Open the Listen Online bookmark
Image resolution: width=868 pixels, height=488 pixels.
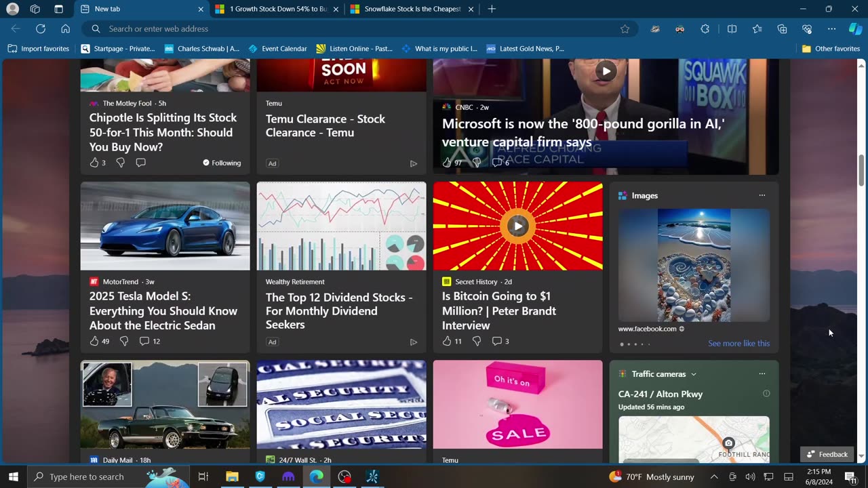pos(355,49)
